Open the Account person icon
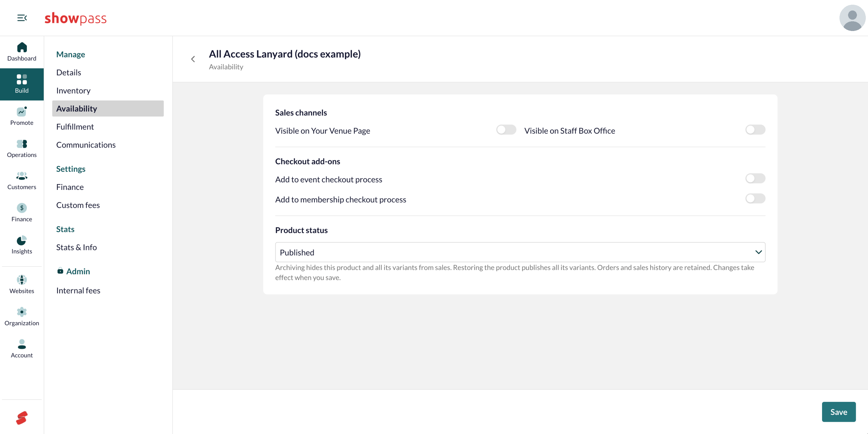Screen dimensions: 868x434 22,344
